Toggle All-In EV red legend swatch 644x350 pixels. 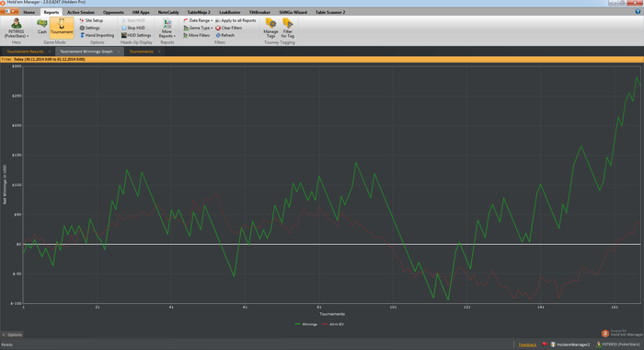326,324
